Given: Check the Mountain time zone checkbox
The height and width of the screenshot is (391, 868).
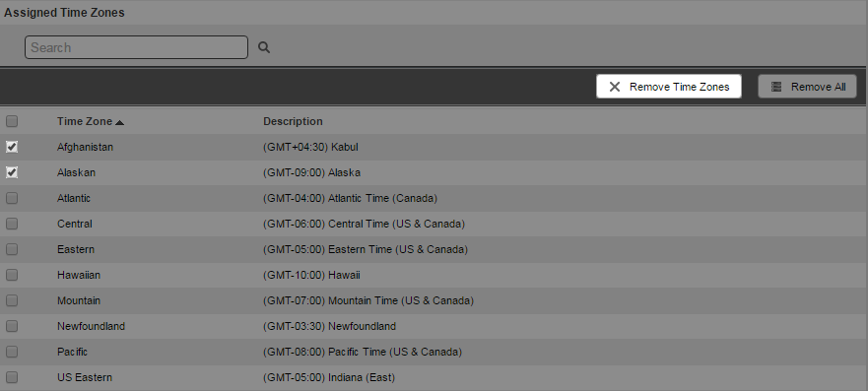Looking at the screenshot, I should tap(12, 300).
